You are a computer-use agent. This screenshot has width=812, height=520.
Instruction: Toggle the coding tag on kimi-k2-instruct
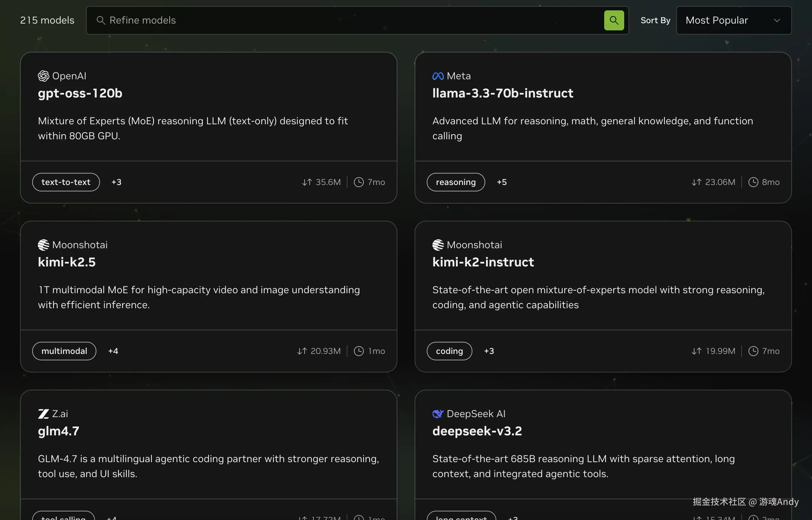(449, 351)
